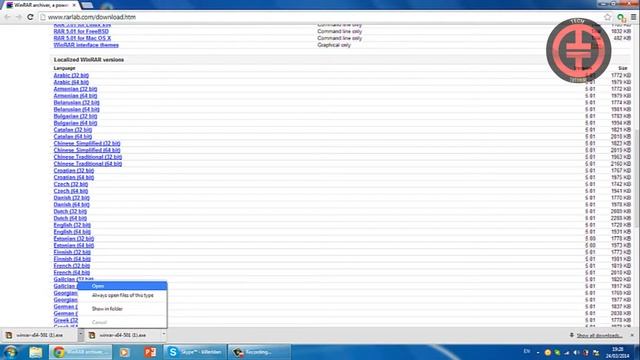Viewport: 640px width, 360px height.
Task: Close the downloads bar with the X
Action: 632,335
